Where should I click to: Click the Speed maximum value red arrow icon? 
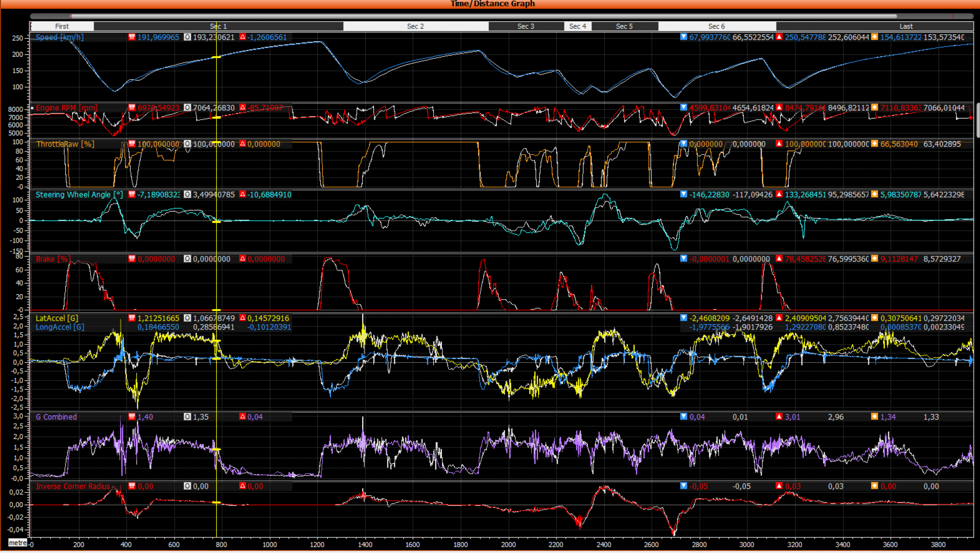pos(779,37)
